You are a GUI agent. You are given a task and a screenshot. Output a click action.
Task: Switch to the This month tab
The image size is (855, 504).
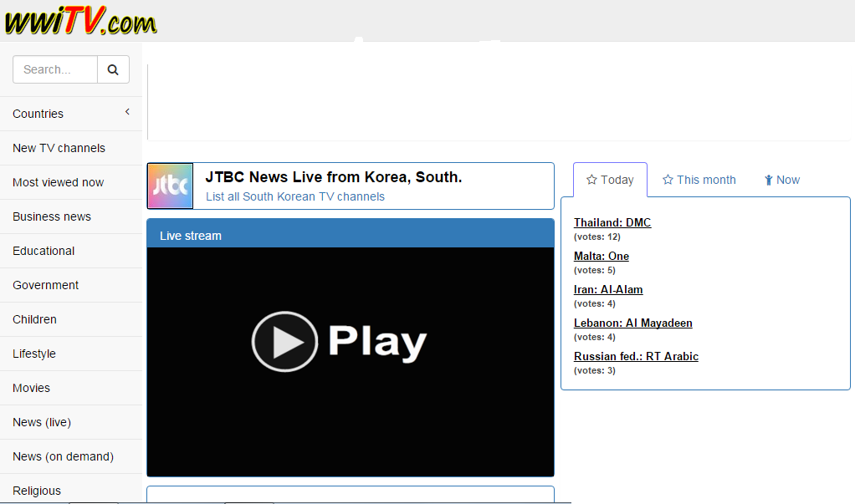699,180
